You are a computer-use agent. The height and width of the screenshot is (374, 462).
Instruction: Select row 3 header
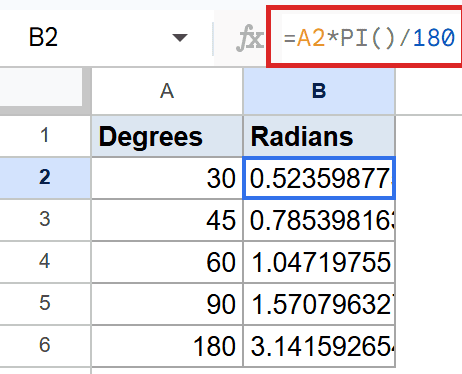(45, 220)
